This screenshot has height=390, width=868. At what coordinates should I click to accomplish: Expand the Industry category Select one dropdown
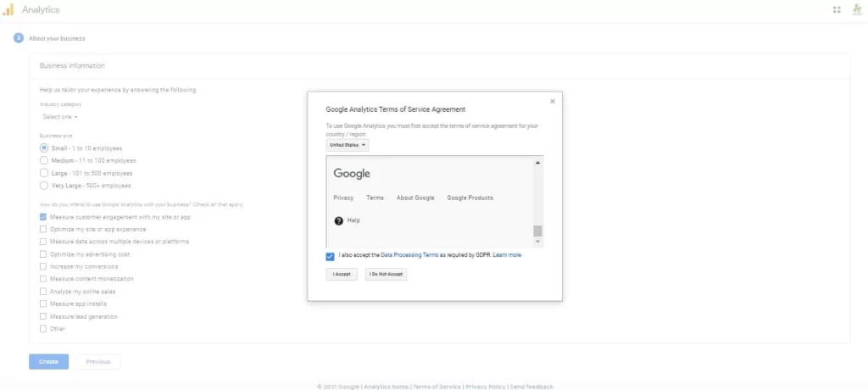[60, 117]
